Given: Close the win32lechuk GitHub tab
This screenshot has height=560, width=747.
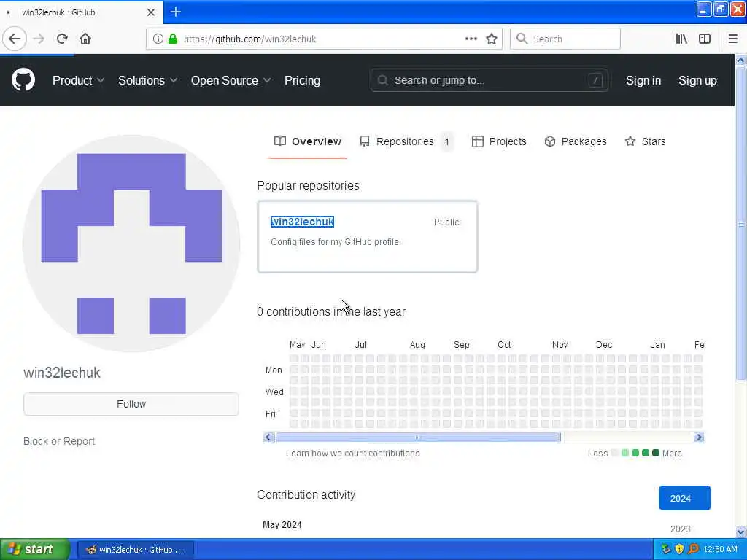Looking at the screenshot, I should pyautogui.click(x=151, y=12).
